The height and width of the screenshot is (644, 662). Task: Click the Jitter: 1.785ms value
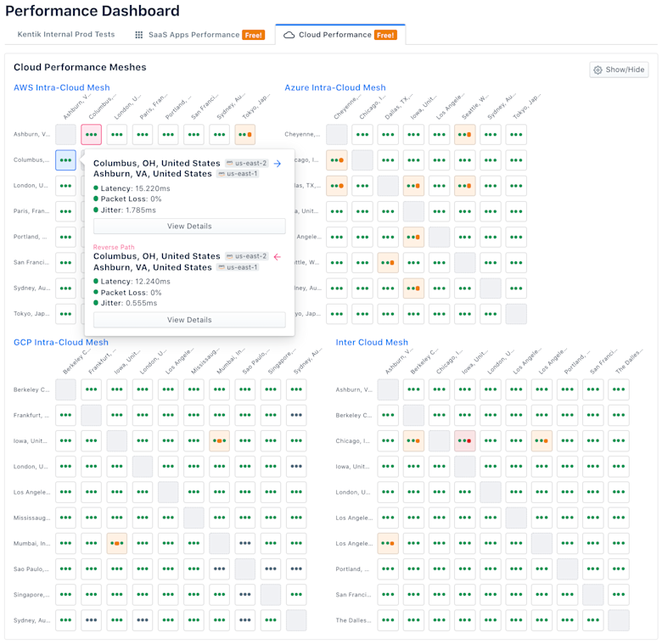[x=128, y=210]
